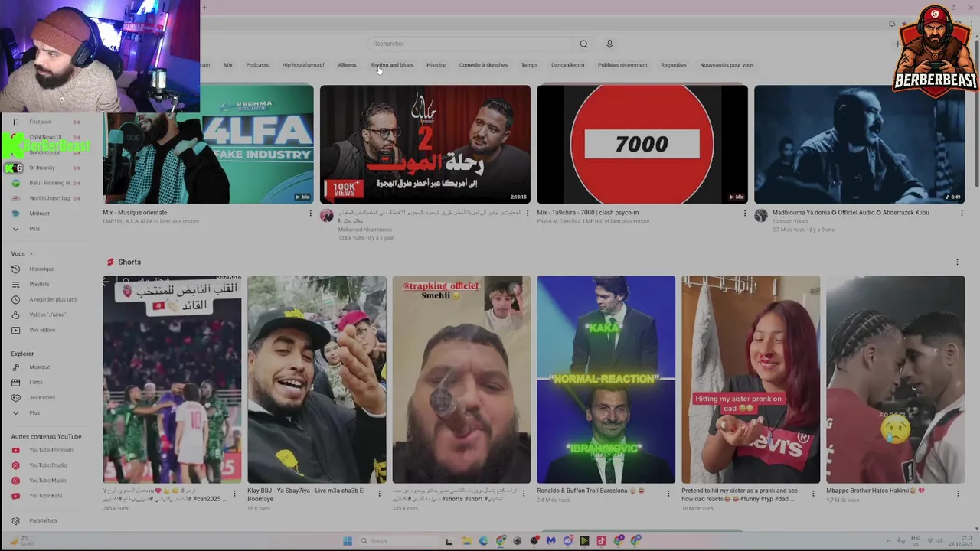Expand Explorer section with Plus
Viewport: 980px width, 551px height.
coord(34,412)
